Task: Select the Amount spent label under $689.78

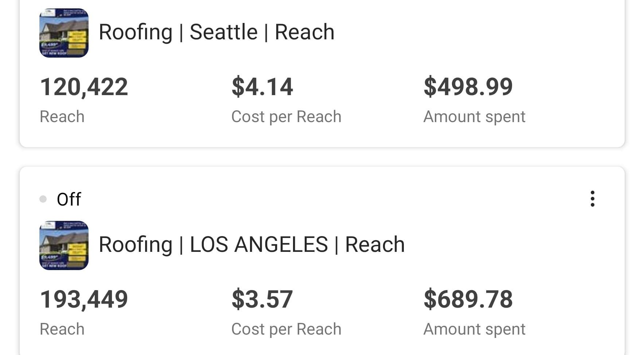Action: pyautogui.click(x=474, y=329)
